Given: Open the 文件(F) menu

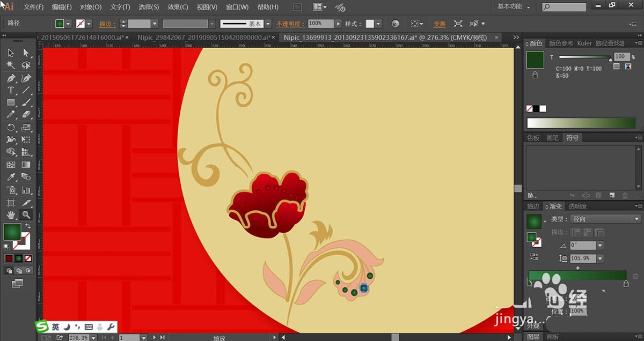Looking at the screenshot, I should point(34,7).
